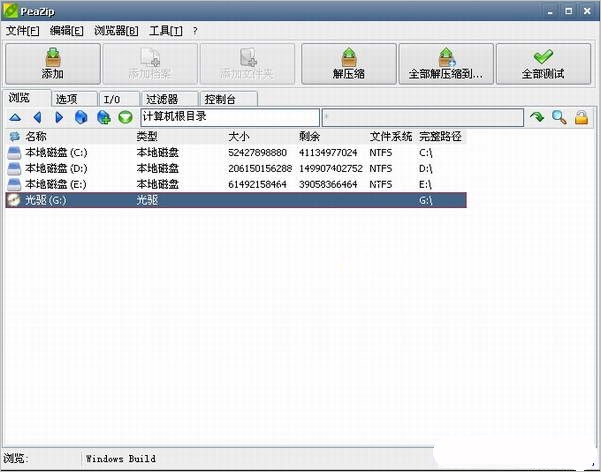Switch to the 过滤器 tab
Screen dimensions: 601x472
click(x=169, y=99)
